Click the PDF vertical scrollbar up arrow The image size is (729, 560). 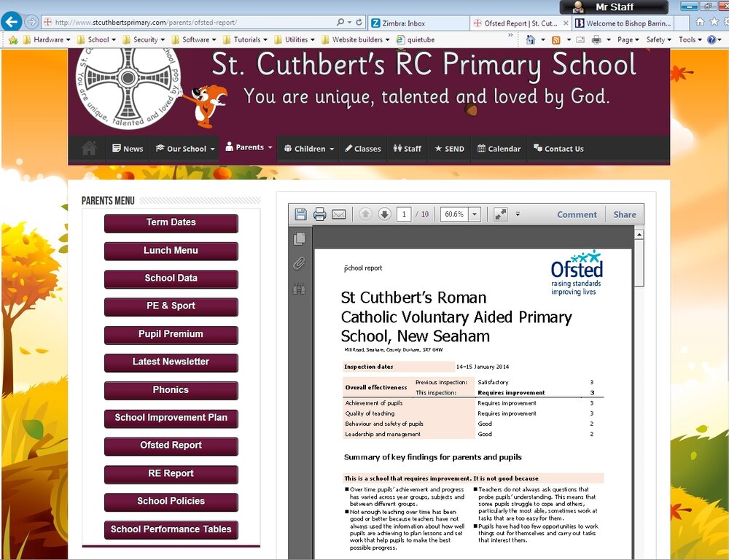point(639,234)
